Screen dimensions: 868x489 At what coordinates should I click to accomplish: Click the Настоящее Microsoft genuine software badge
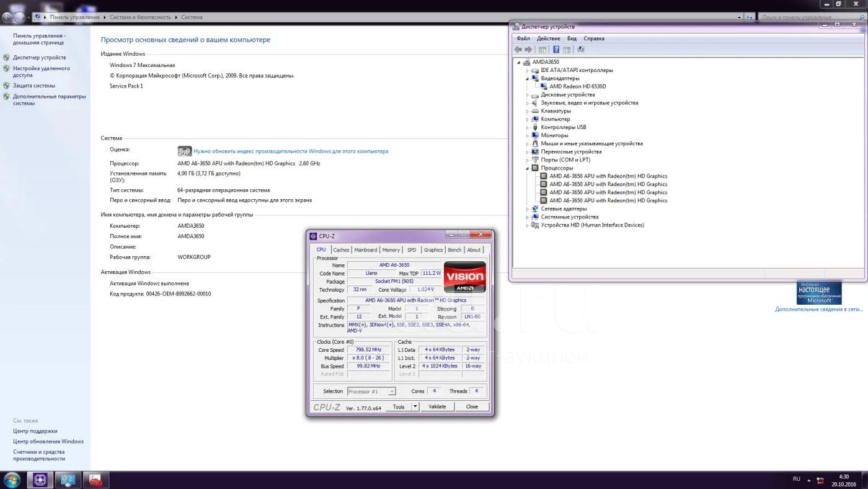(x=819, y=293)
